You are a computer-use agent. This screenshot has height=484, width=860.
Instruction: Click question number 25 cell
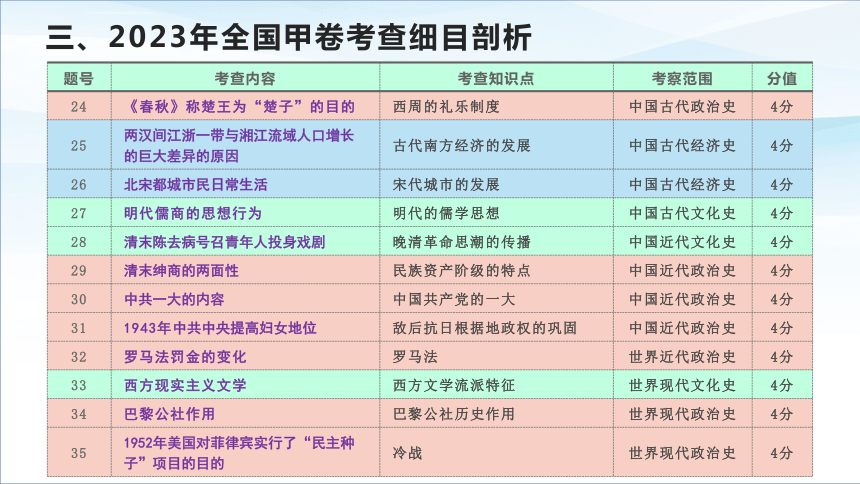point(79,145)
